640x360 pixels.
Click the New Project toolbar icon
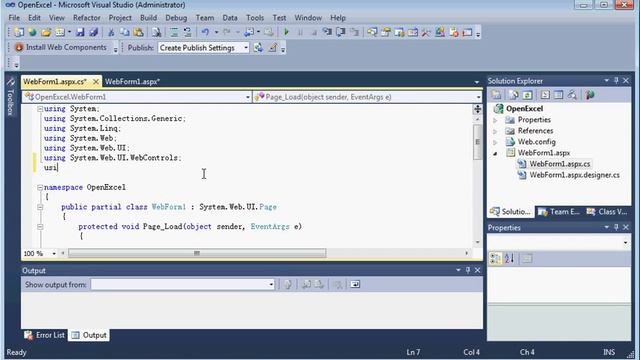(19, 32)
